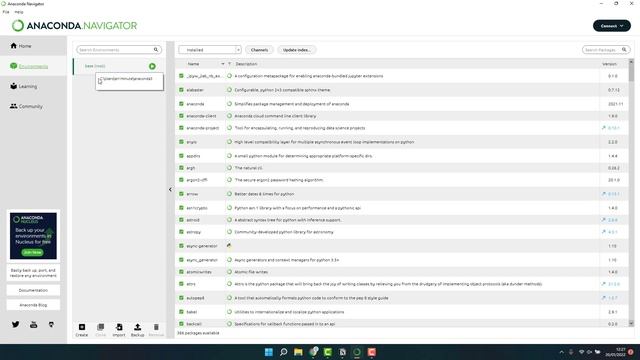Toggle the atomicwrites package checkbox
Viewport: 640px width, 360px height.
181,272
